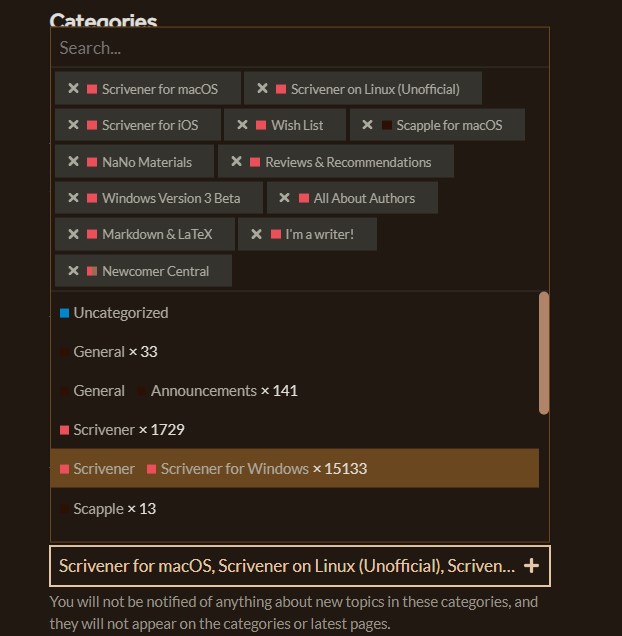The width and height of the screenshot is (622, 636).
Task: Remove the Newcomer Central tag
Action: (x=73, y=271)
